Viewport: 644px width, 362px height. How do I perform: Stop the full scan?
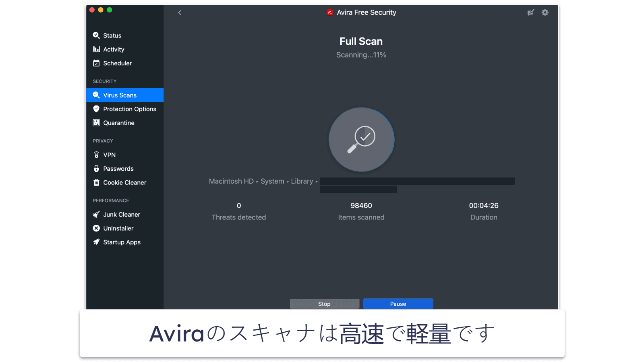(324, 304)
